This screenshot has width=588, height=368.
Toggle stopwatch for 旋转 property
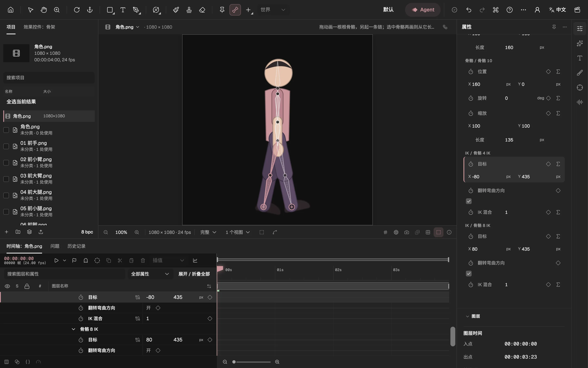point(471,98)
